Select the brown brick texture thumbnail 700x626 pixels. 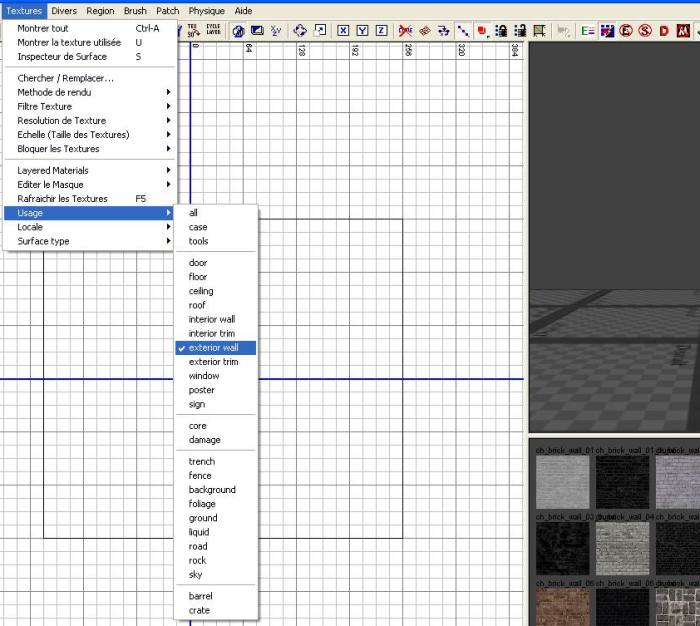pyautogui.click(x=562, y=607)
